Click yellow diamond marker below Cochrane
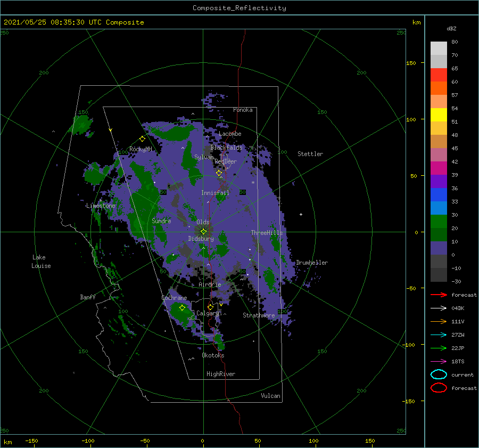The image size is (479, 448). click(x=182, y=308)
